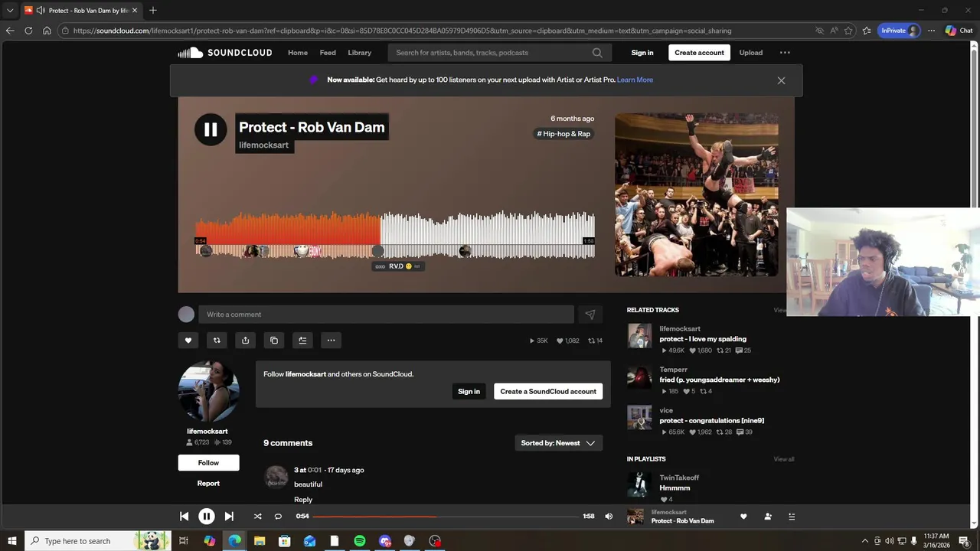Follow the artist from the bottom player bar
980x551 pixels.
(x=768, y=517)
